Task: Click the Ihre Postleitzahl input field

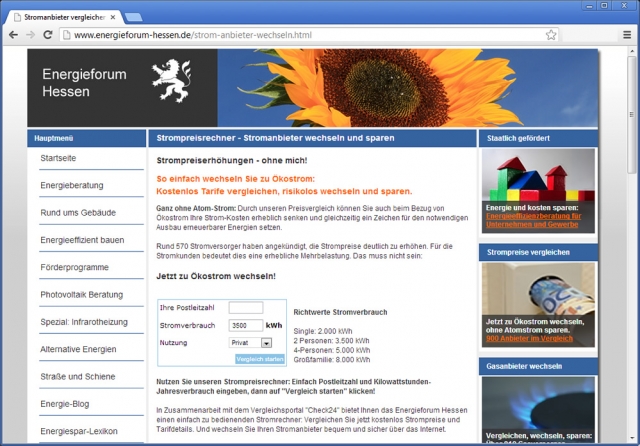Action: pos(246,308)
